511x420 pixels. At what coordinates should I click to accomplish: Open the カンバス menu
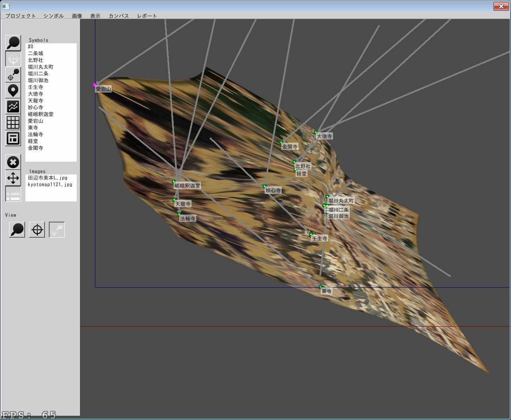point(119,16)
